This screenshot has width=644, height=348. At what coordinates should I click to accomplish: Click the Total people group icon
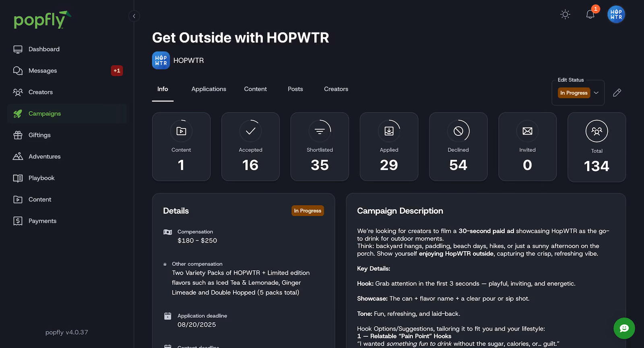click(x=597, y=131)
